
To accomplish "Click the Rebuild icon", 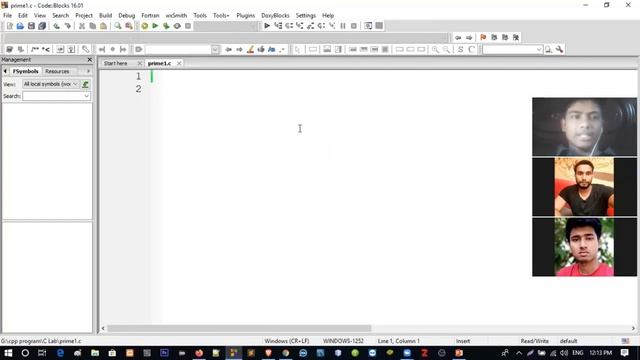I will point(177,26).
